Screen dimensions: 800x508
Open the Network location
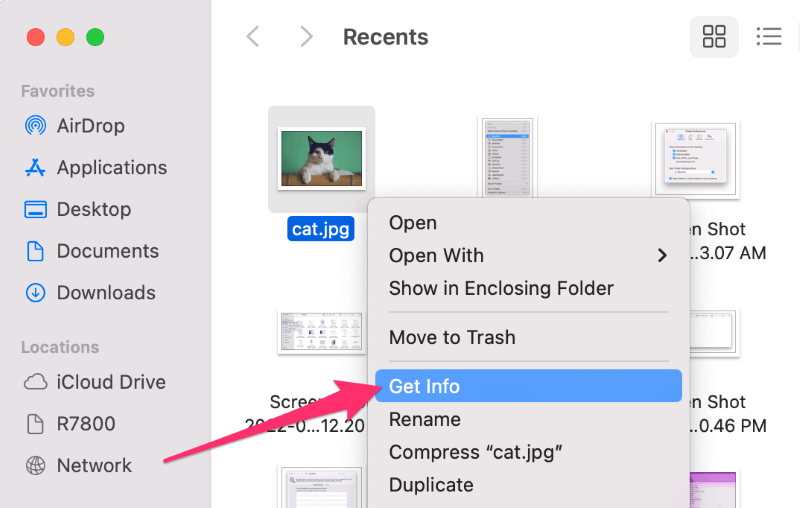pyautogui.click(x=79, y=466)
